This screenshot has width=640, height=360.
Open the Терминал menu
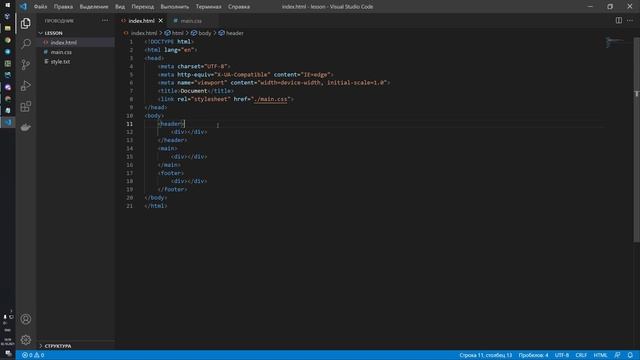pos(208,7)
